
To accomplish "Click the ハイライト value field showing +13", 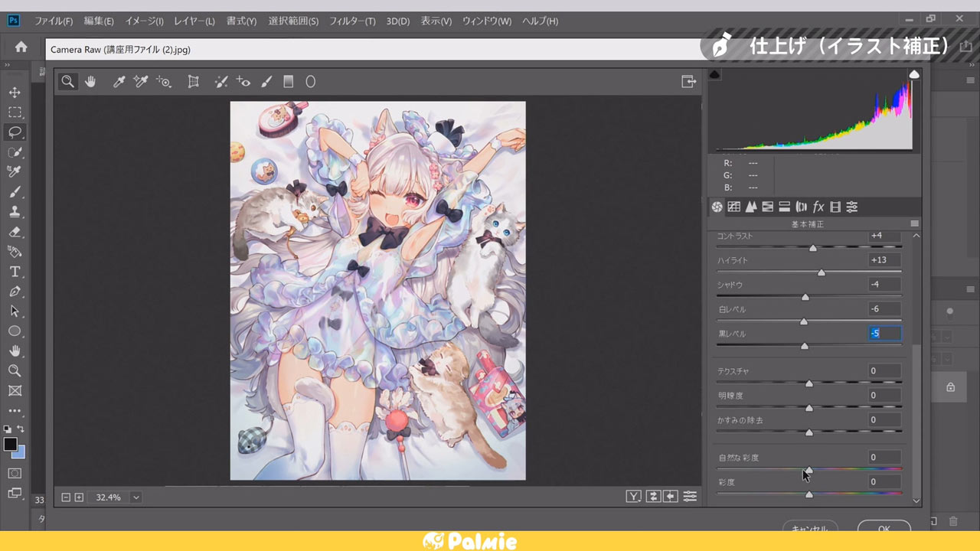I will pyautogui.click(x=884, y=260).
